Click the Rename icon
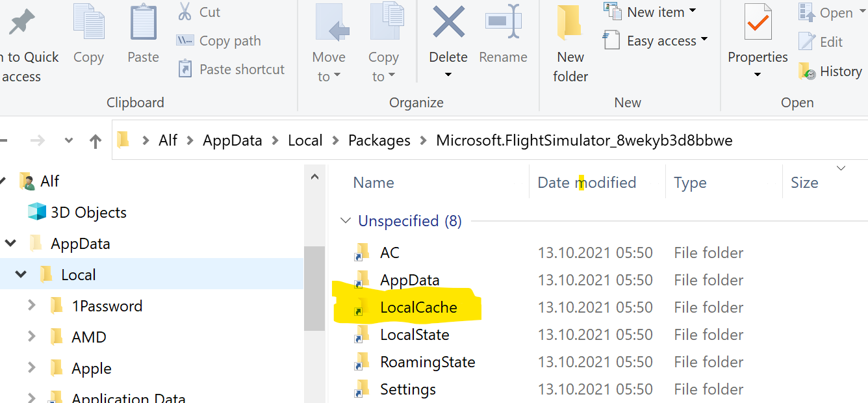 click(503, 23)
